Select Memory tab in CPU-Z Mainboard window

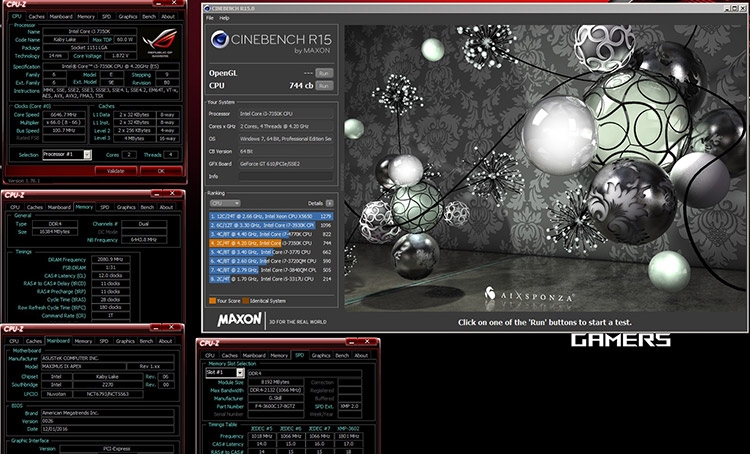point(83,341)
